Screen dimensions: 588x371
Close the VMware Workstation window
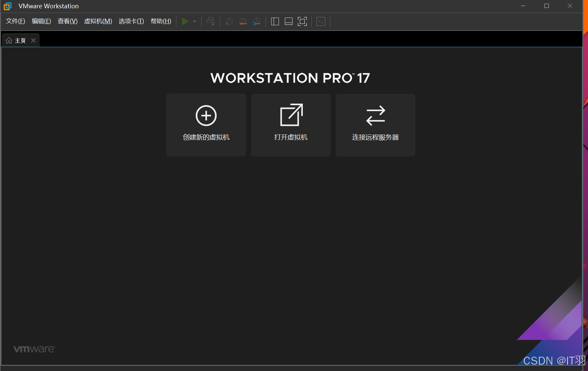570,6
